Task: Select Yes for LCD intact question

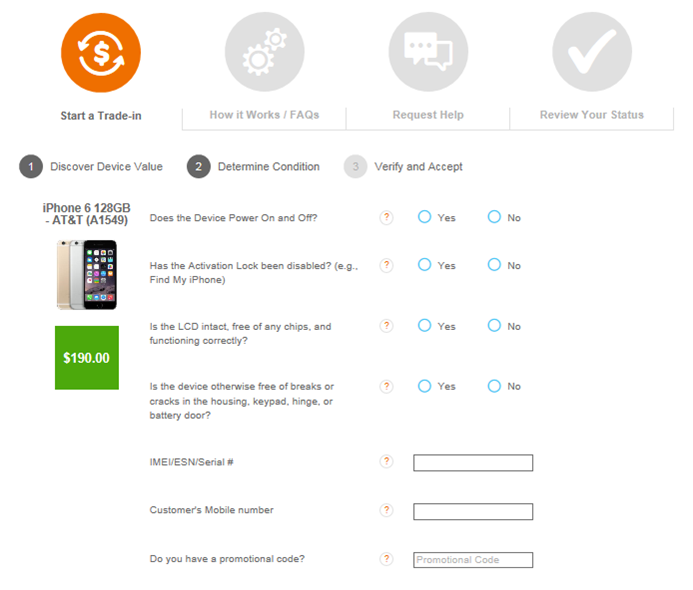Action: point(424,326)
